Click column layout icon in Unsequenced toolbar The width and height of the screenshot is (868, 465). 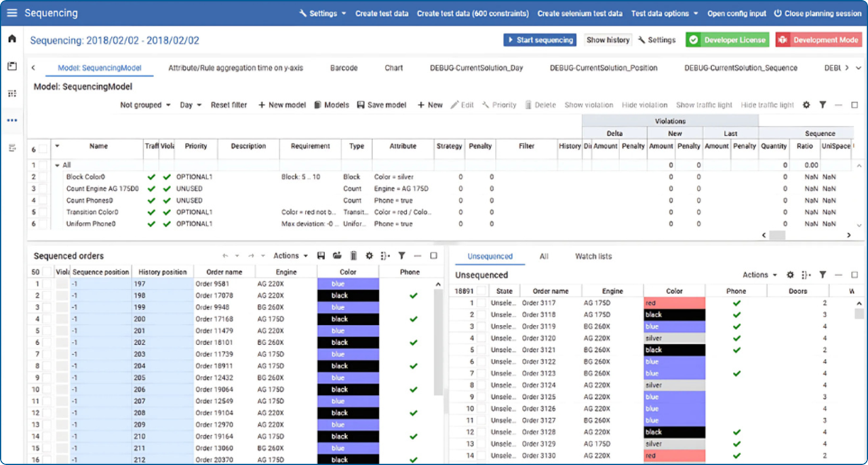[x=806, y=275]
